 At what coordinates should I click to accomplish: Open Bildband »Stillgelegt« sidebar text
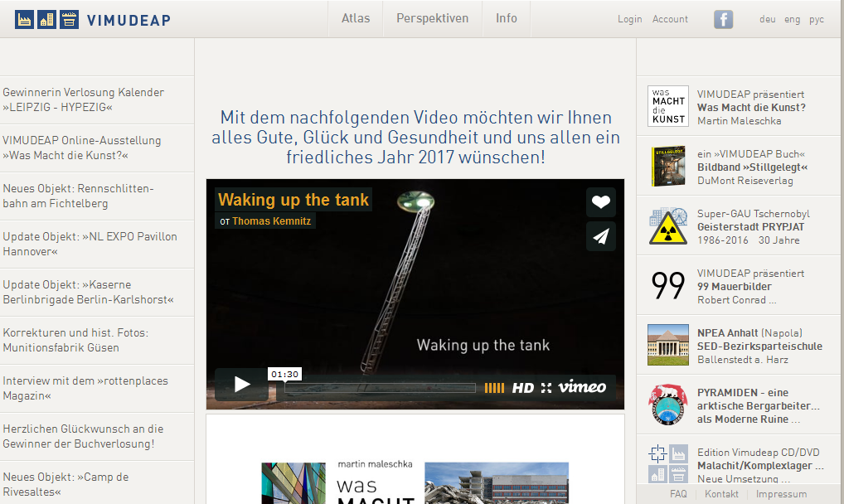(x=753, y=167)
